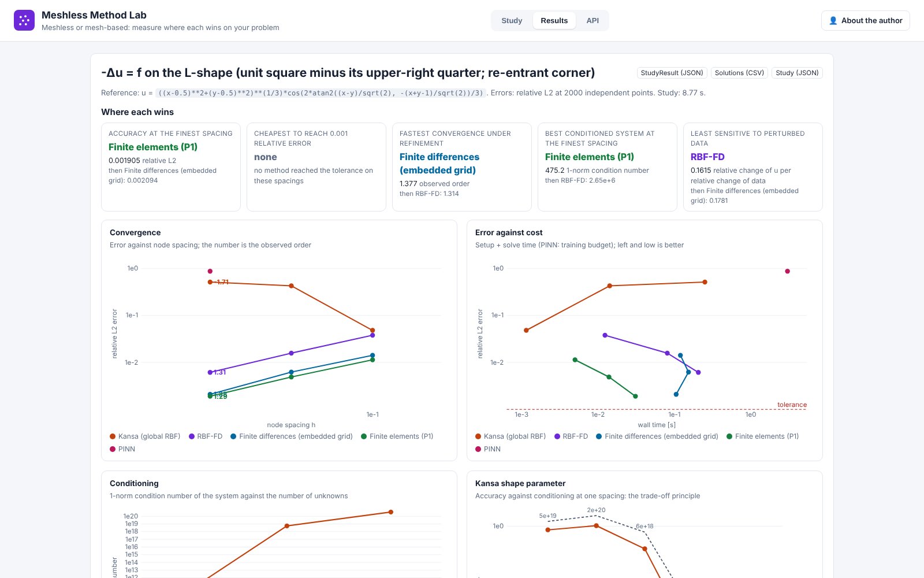Click the Kansa (global RBF) legend dot in Convergence
The image size is (924, 578).
click(x=113, y=436)
